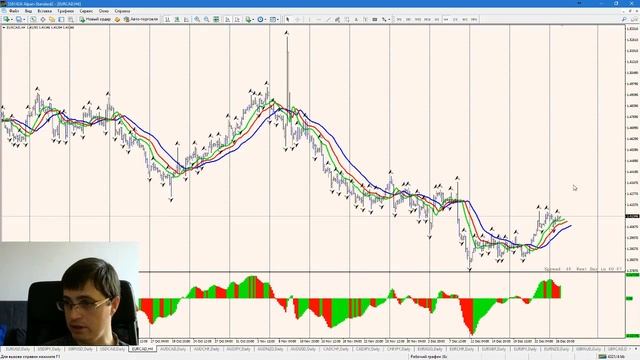Toggle the Market Watch panel

tap(33, 19)
